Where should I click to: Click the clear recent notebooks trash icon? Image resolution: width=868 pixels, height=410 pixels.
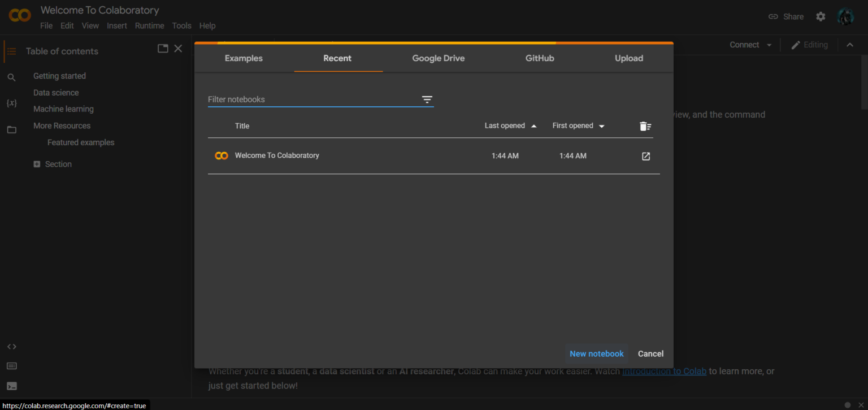pos(645,126)
